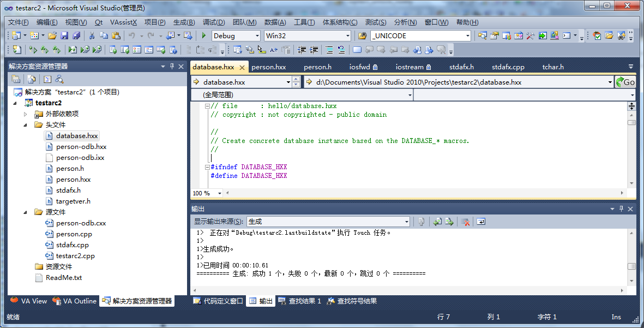Cut selection with the scissors icon

92,36
